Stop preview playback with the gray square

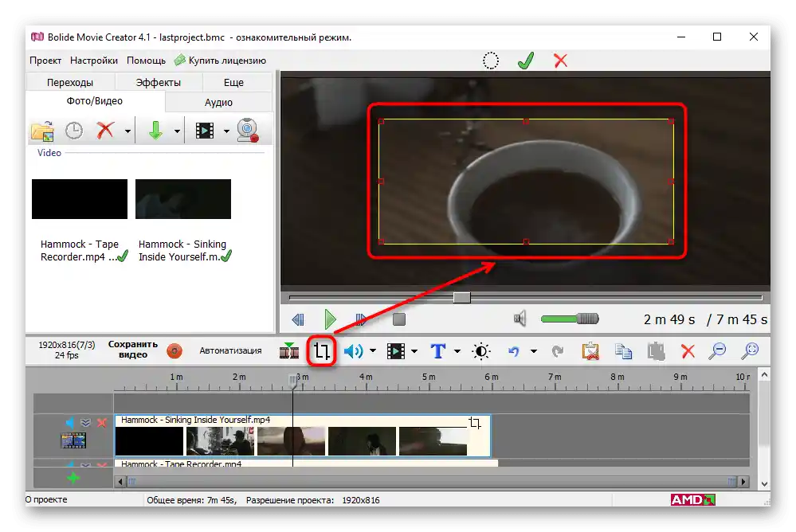tap(399, 319)
